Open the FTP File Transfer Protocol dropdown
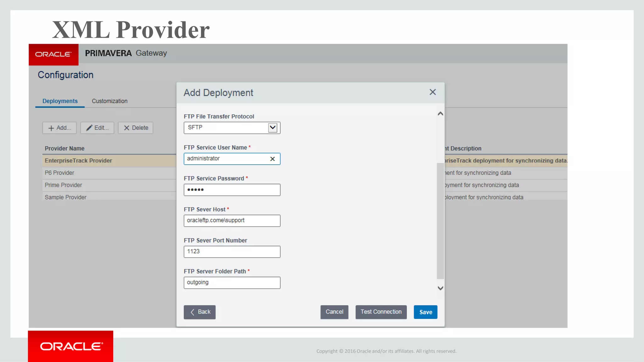Viewport: 644px width, 362px height. (x=272, y=128)
